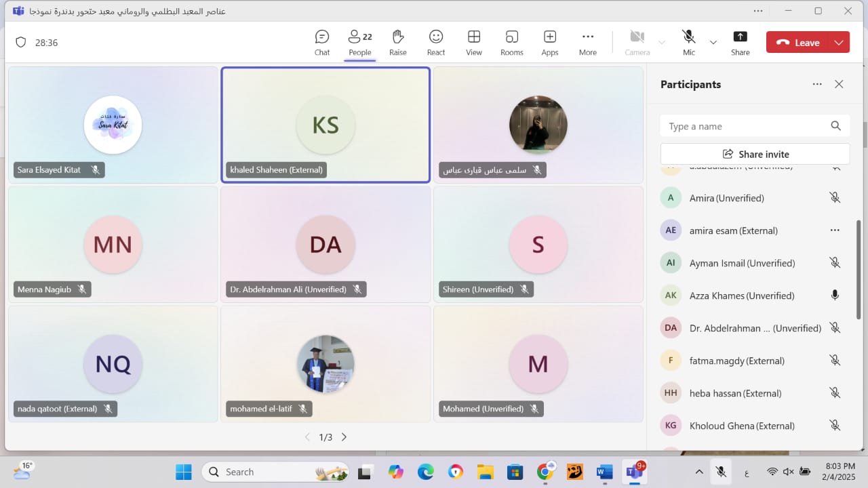Viewport: 868px width, 488px height.
Task: Open the volume tray icon
Action: [789, 472]
